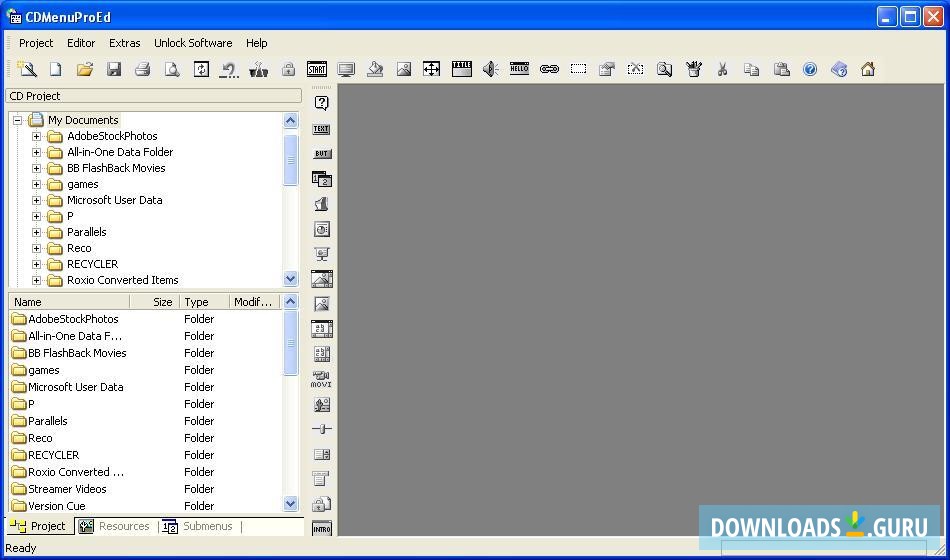The image size is (950, 560).
Task: Sort file list by Name column
Action: (x=69, y=302)
